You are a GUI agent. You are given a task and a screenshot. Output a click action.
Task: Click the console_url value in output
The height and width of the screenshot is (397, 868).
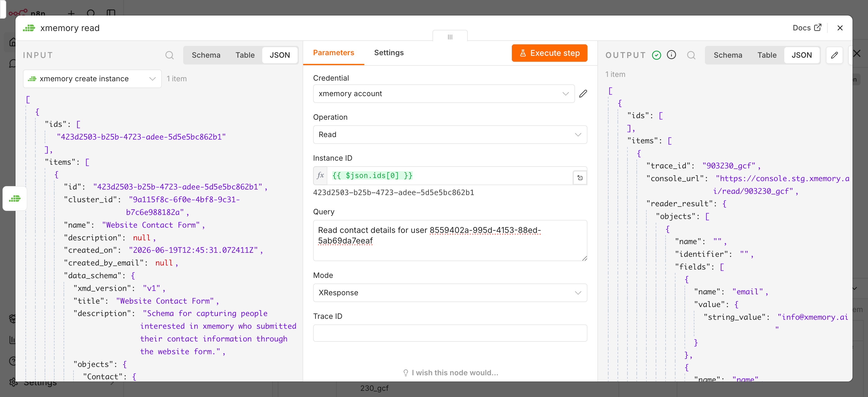[x=782, y=185]
